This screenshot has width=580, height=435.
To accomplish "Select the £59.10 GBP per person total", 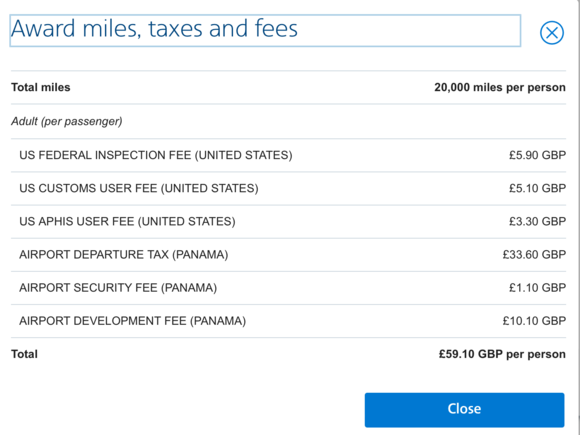I will [x=502, y=354].
